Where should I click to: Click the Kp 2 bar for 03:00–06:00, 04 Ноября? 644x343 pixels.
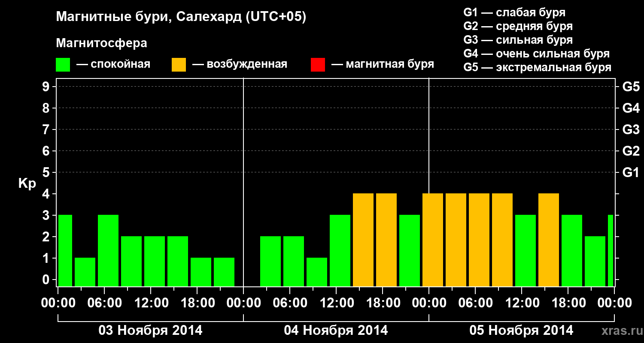click(x=270, y=261)
